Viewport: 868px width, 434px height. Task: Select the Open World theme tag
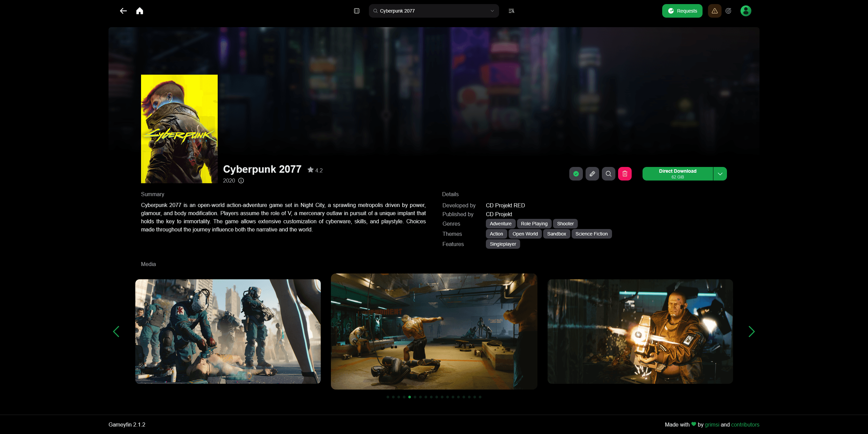[x=525, y=234]
